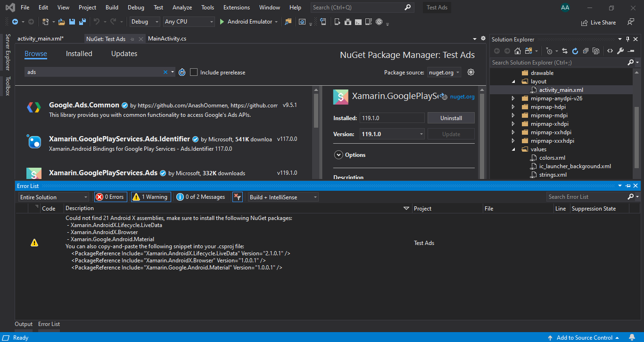Toggle the 0 Errors filter
Viewport: 644px width, 342px height.
(x=110, y=197)
